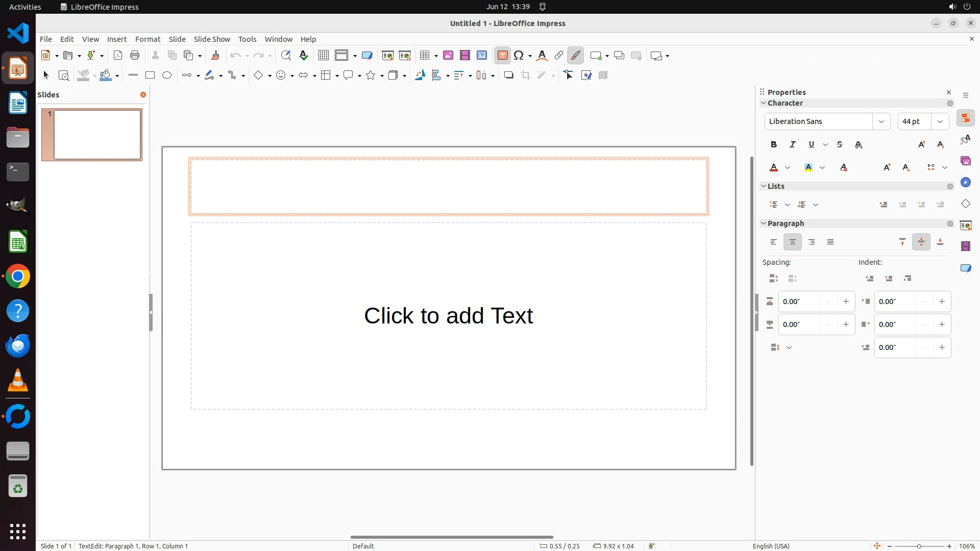
Task: Enable Align Right paragraph alignment
Action: point(812,242)
